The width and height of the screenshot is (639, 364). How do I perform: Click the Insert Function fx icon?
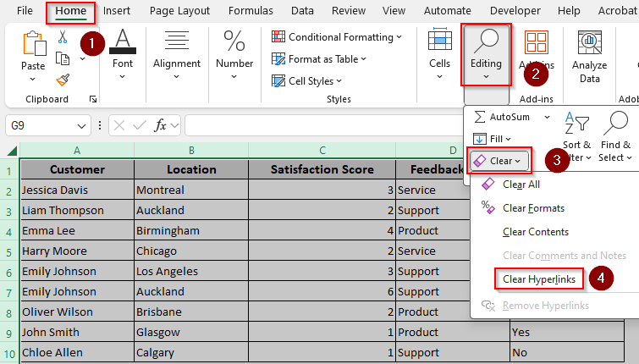pos(160,125)
